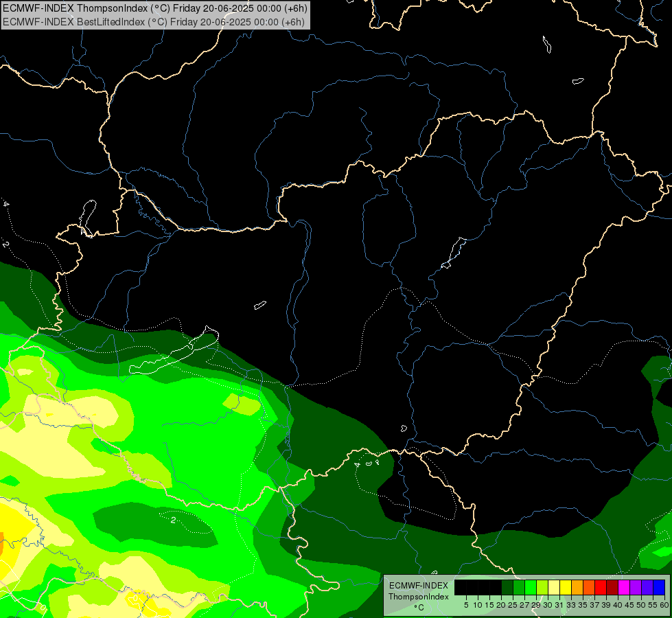Viewport: 672px width, 618px height.
Task: Click the legend's ECMWF-INDEX label
Action: point(419,586)
